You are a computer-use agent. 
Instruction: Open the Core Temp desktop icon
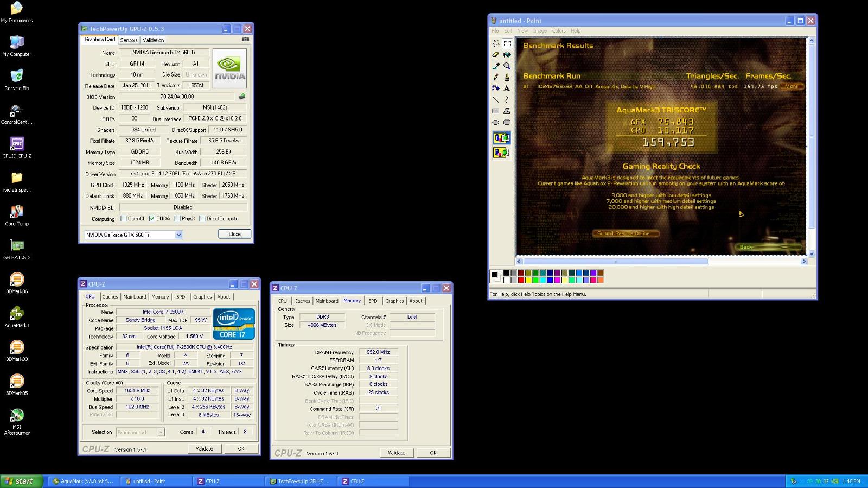tap(17, 215)
